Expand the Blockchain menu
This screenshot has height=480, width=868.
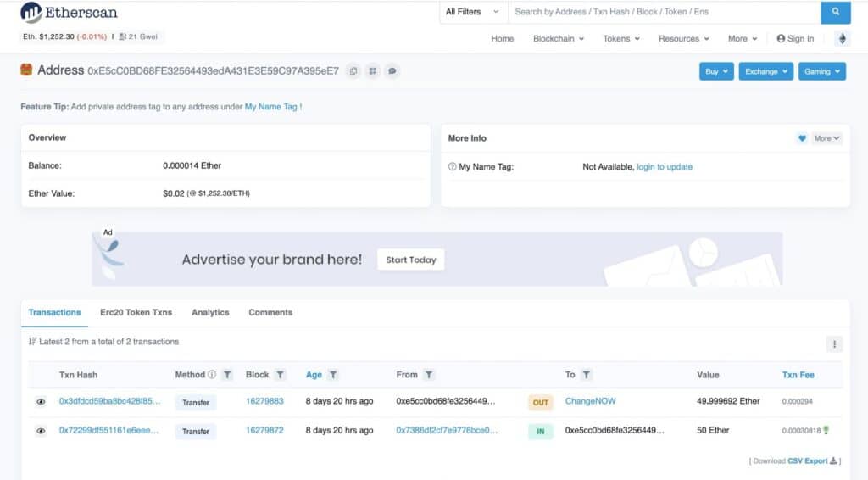pyautogui.click(x=559, y=39)
